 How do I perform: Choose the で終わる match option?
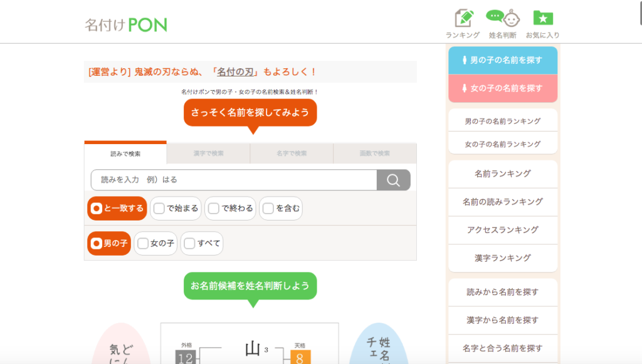[x=231, y=209]
